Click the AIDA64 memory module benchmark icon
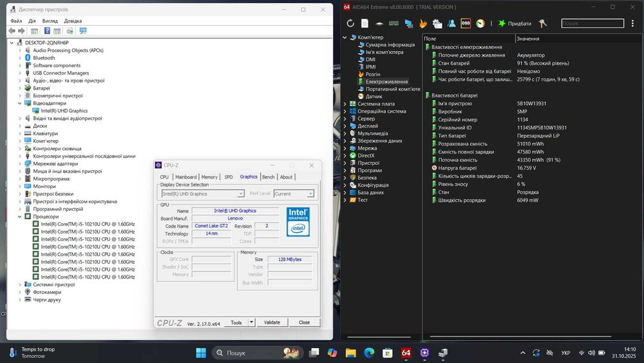 [393, 23]
